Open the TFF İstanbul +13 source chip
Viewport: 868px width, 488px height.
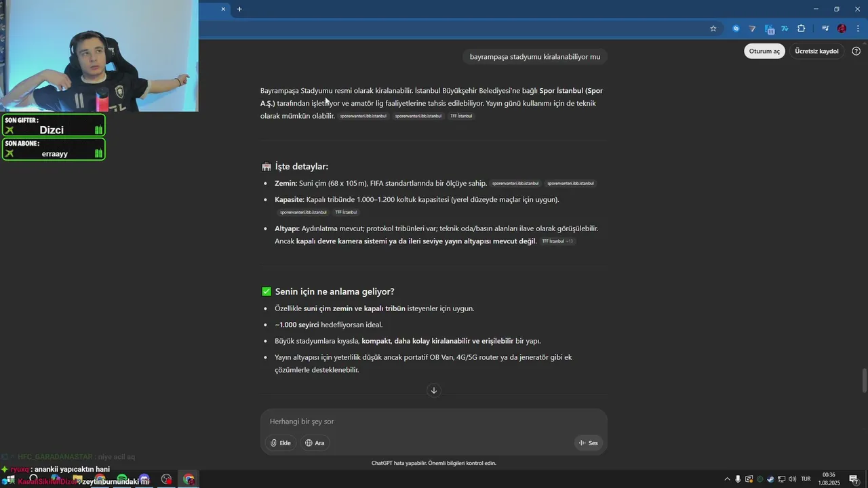(x=557, y=241)
